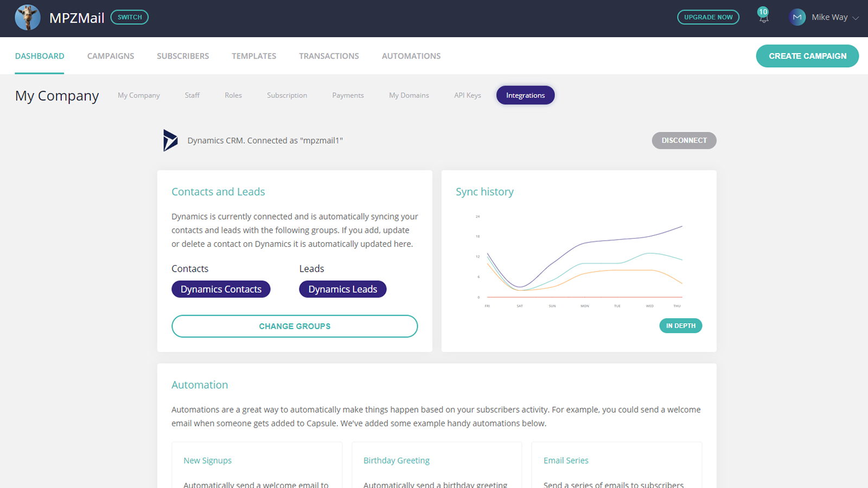Click CREATE CAMPAIGN button
Image resolution: width=868 pixels, height=488 pixels.
[807, 56]
